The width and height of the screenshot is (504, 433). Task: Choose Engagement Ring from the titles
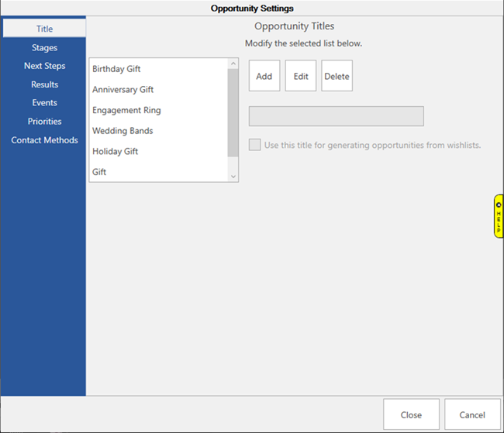point(126,110)
